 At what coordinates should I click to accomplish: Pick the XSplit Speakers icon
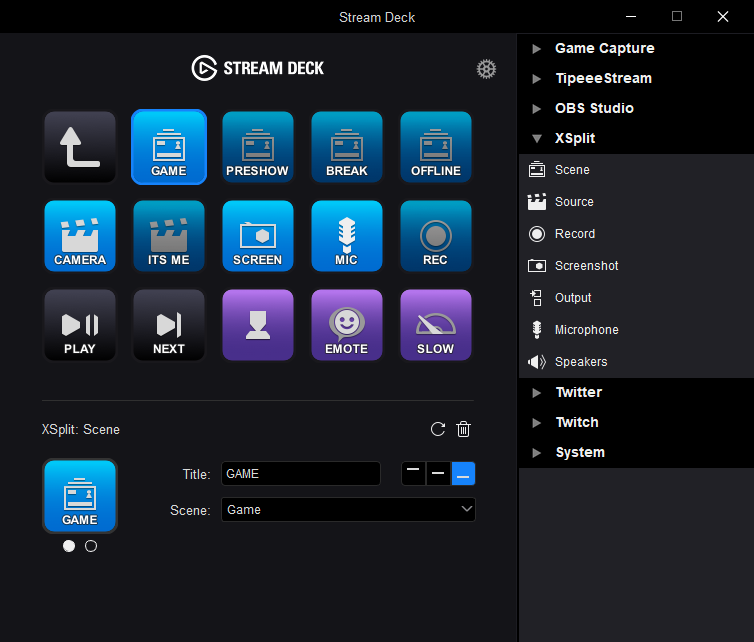(537, 362)
